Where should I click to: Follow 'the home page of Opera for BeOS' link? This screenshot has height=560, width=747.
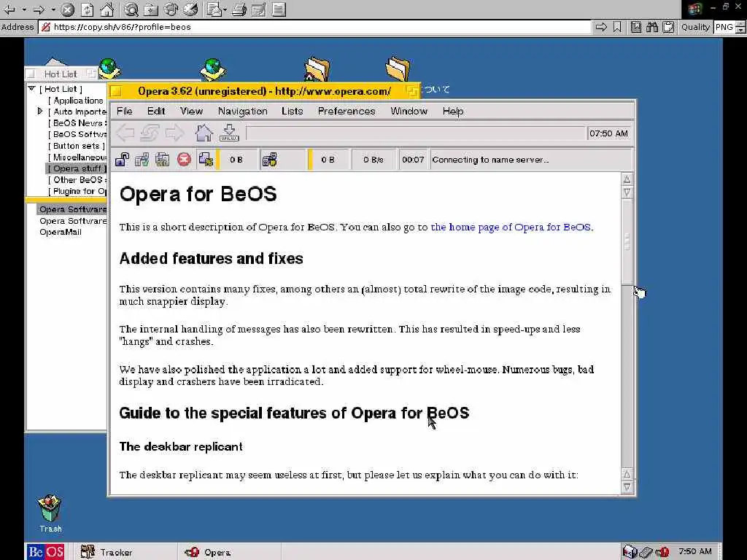click(511, 227)
